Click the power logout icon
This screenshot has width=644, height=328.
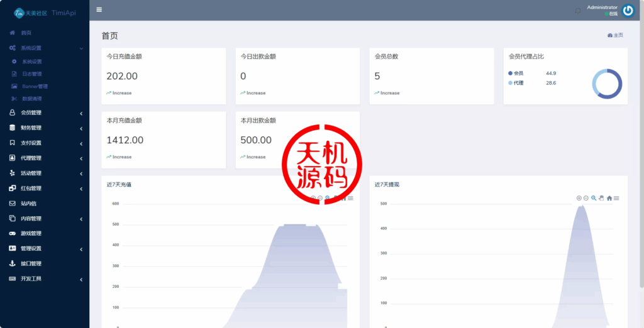(x=628, y=11)
